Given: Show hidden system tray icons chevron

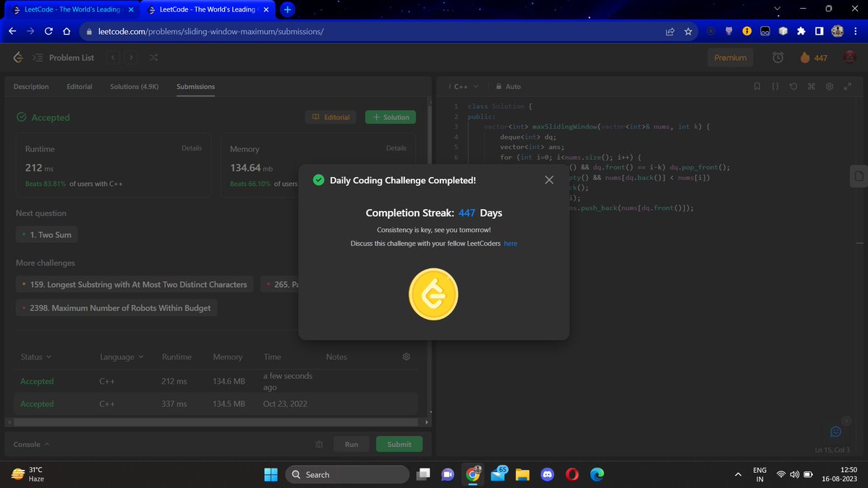Looking at the screenshot, I should pyautogui.click(x=737, y=474).
